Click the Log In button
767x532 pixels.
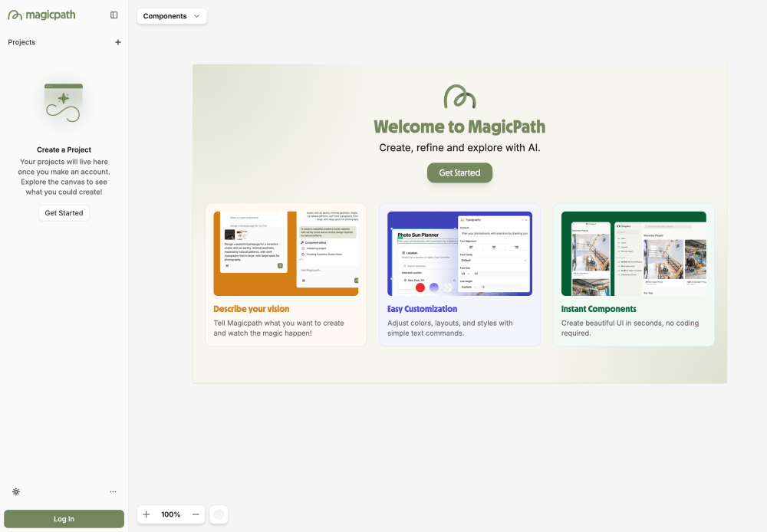coord(64,519)
